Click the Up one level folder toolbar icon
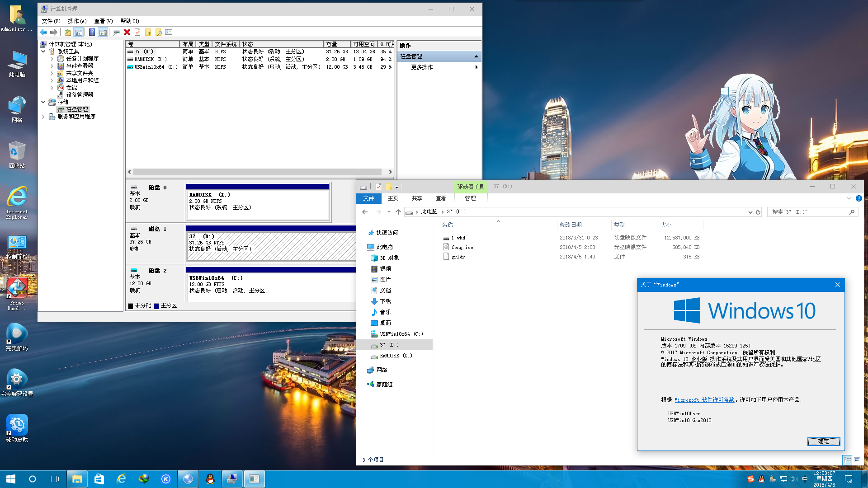Screen dimensions: 868x488 67,32
